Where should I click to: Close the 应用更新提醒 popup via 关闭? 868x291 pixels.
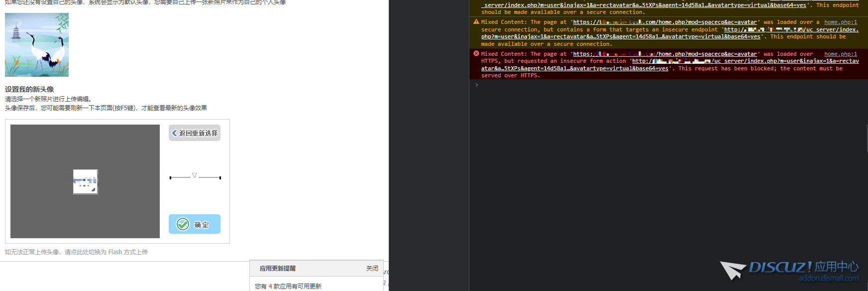[x=372, y=268]
